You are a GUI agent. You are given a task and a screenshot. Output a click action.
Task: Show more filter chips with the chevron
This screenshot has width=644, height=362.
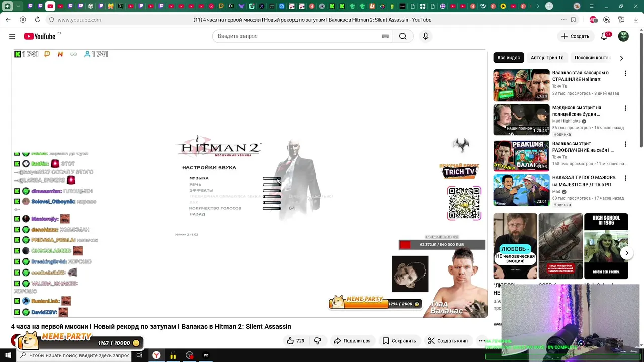621,58
